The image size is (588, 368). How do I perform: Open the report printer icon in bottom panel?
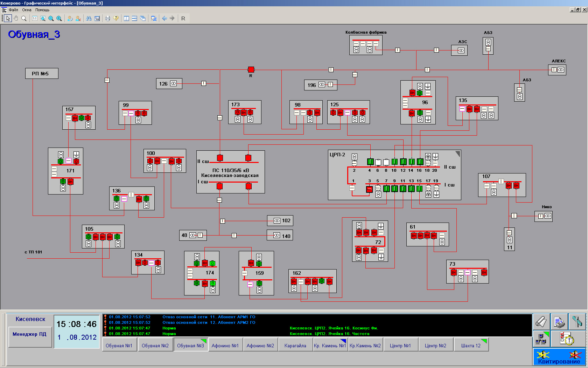559,321
